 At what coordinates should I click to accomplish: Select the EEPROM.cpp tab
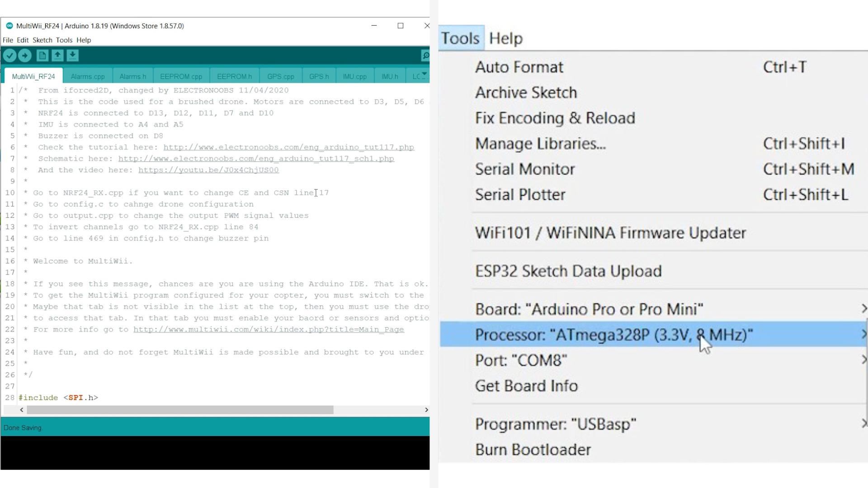tap(181, 76)
